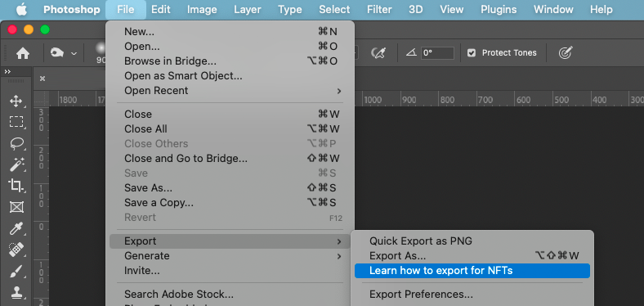
Task: Choose Close All
Action: coord(230,129)
